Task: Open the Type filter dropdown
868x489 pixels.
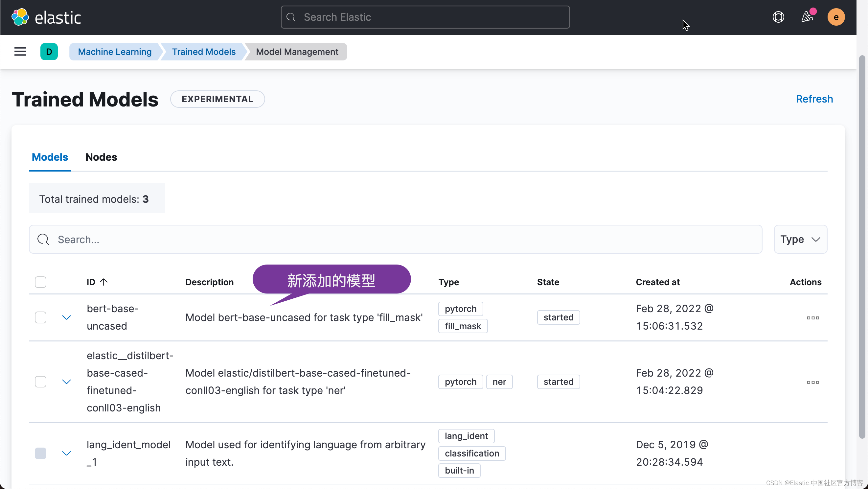Action: pyautogui.click(x=800, y=239)
